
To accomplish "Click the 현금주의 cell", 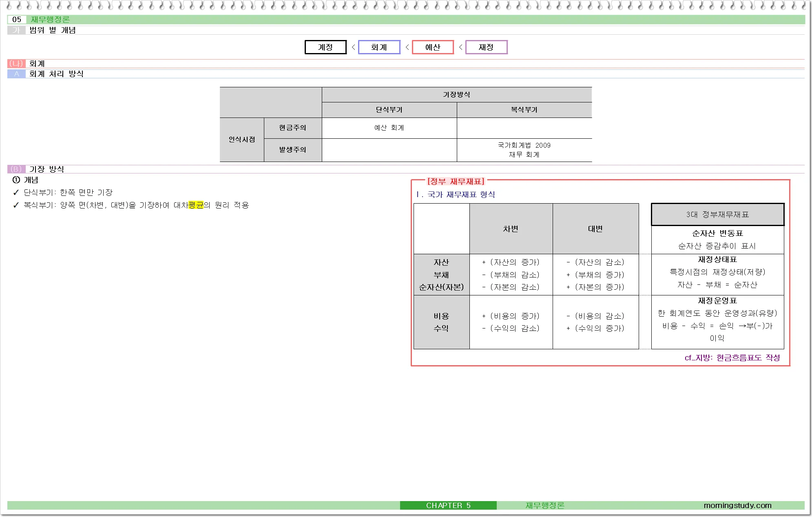I will pos(292,128).
